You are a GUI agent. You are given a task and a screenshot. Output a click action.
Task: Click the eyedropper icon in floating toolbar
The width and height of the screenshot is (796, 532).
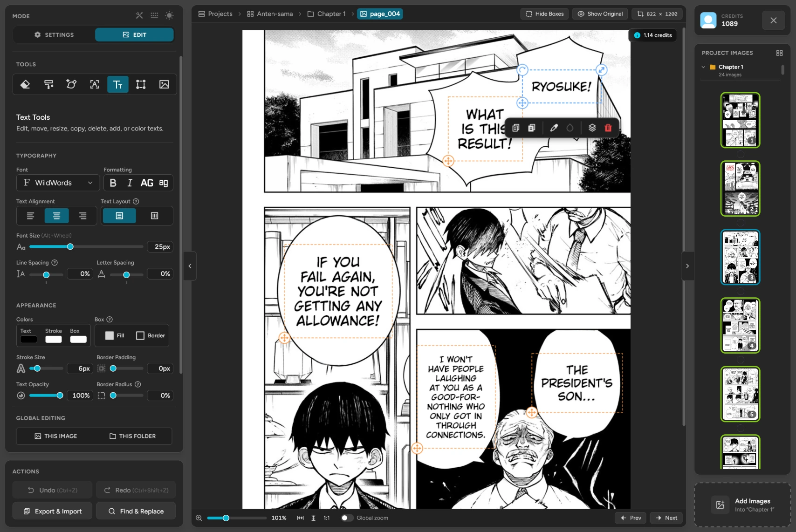tap(554, 128)
